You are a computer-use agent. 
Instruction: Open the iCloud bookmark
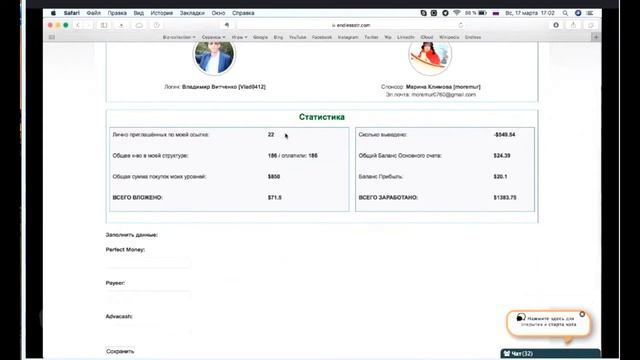(x=427, y=37)
